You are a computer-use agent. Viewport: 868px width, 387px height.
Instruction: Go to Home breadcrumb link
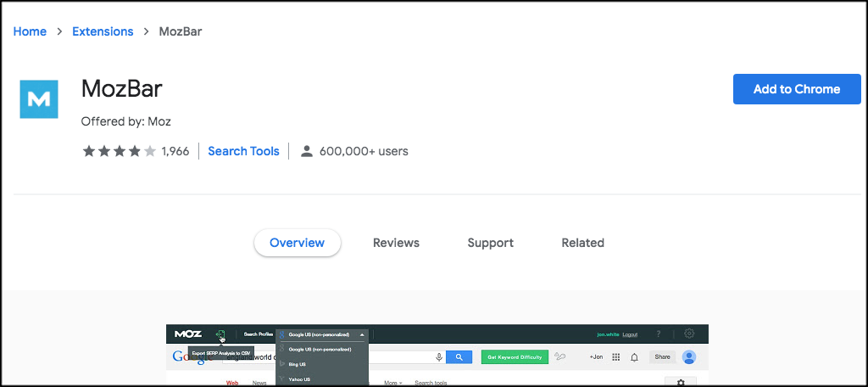30,31
